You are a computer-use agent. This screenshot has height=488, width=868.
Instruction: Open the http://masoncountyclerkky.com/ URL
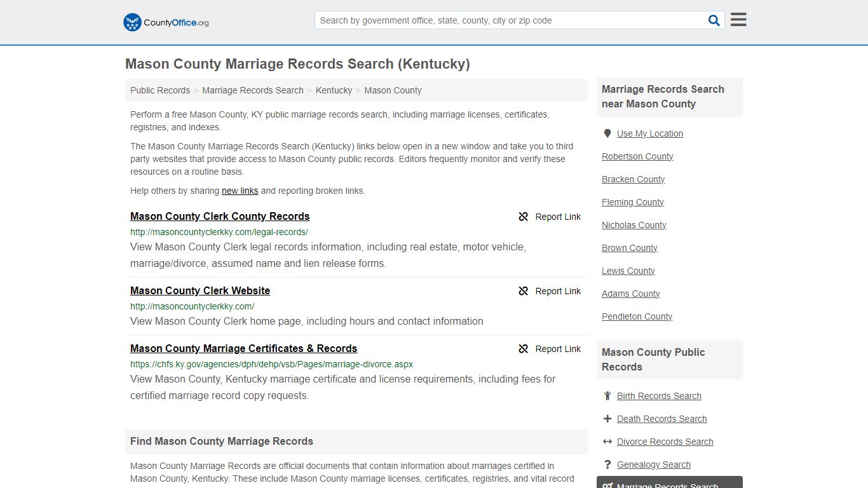tap(192, 306)
